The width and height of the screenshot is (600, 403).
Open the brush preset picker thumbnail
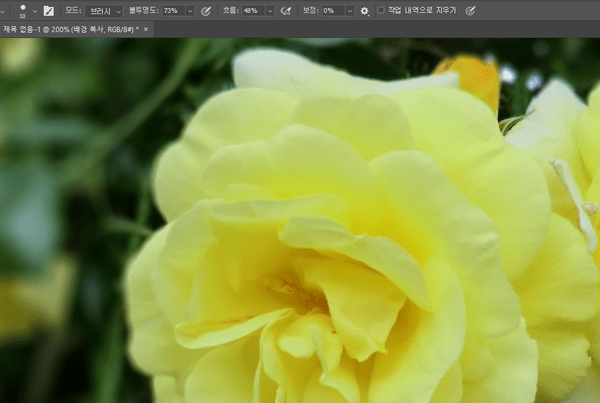(22, 10)
